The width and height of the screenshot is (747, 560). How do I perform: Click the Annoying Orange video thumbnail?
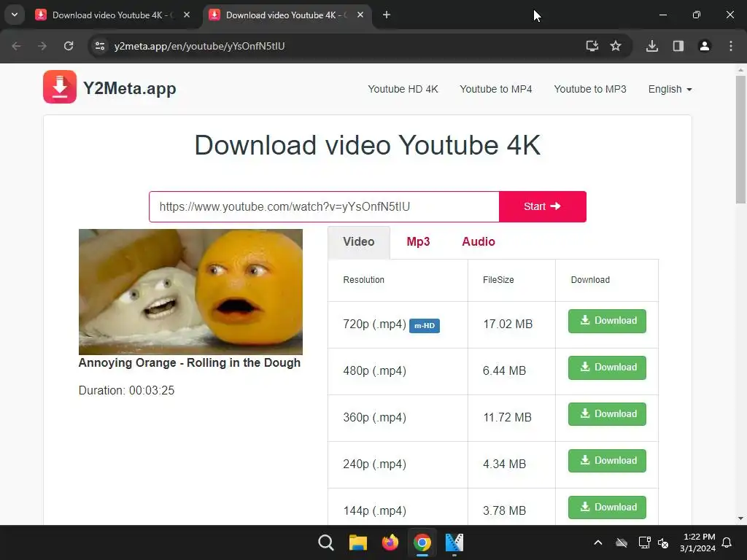pyautogui.click(x=190, y=292)
